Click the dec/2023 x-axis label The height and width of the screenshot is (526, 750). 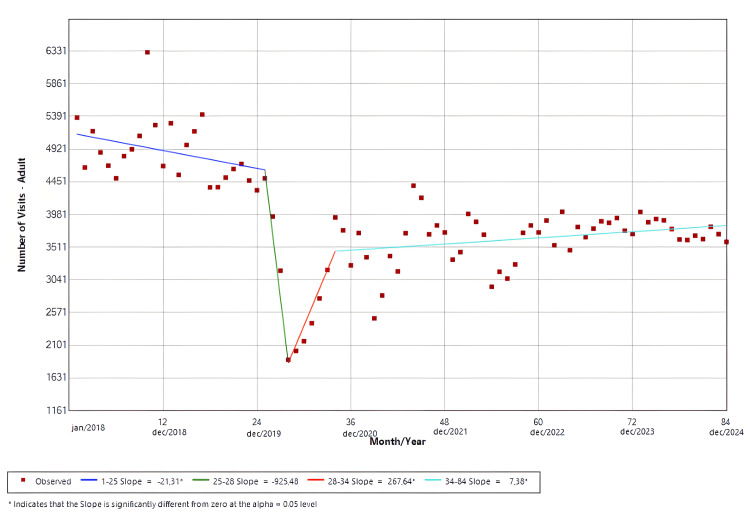click(637, 431)
